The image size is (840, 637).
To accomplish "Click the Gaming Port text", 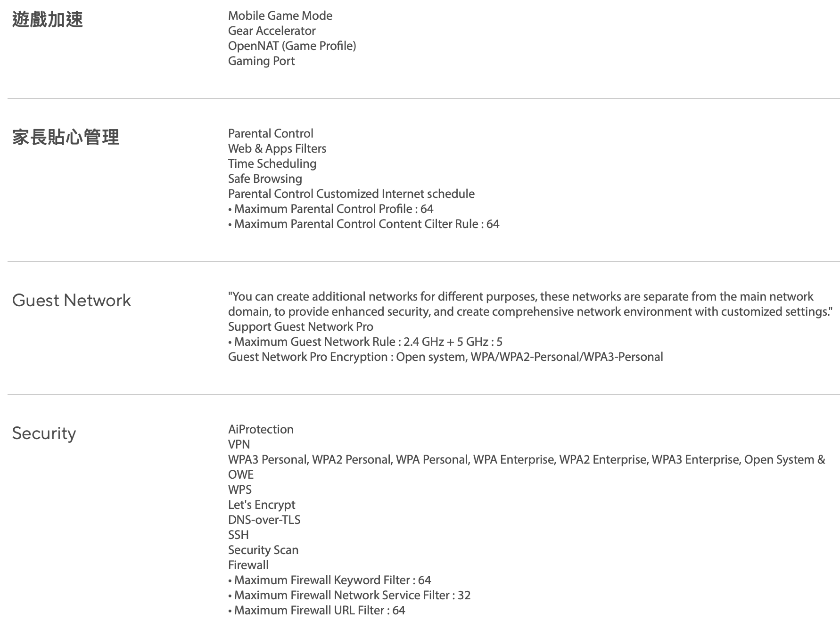I will pyautogui.click(x=261, y=61).
